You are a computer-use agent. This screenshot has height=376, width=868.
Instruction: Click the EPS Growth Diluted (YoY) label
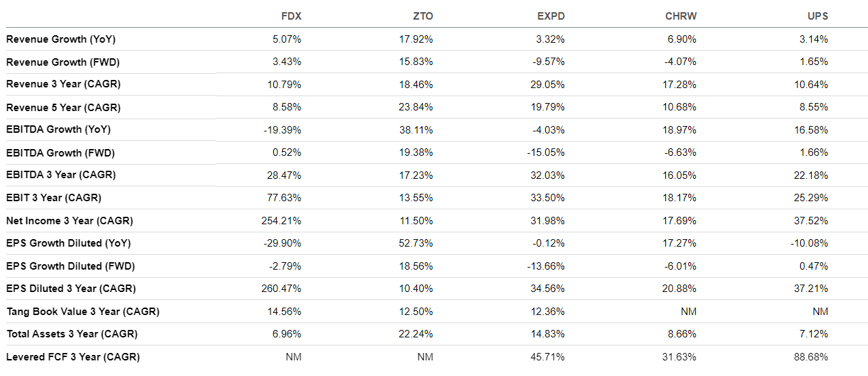tap(68, 243)
